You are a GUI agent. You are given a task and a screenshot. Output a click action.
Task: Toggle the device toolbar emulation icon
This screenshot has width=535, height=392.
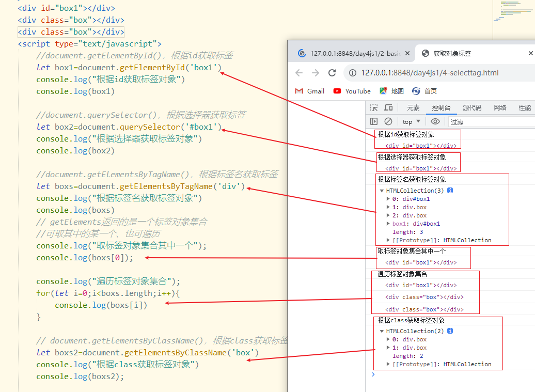388,108
